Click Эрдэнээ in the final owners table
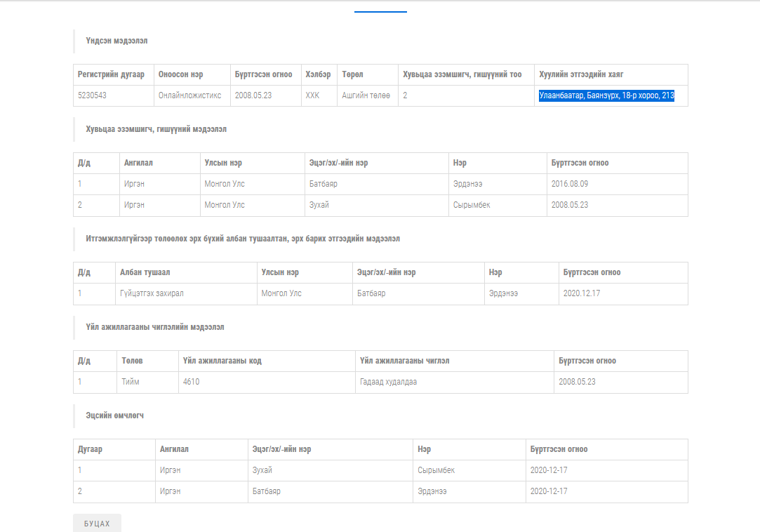Screen dimensions: 760x532 click(x=432, y=491)
